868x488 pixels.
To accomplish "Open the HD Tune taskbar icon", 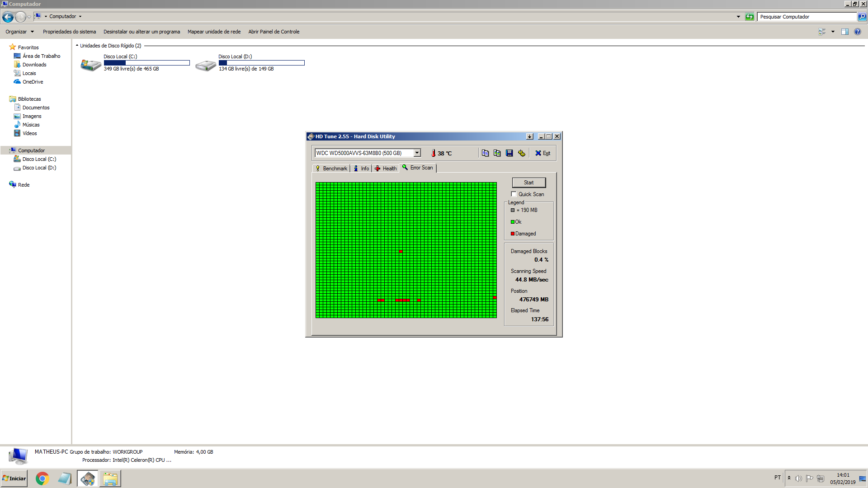I will 88,479.
